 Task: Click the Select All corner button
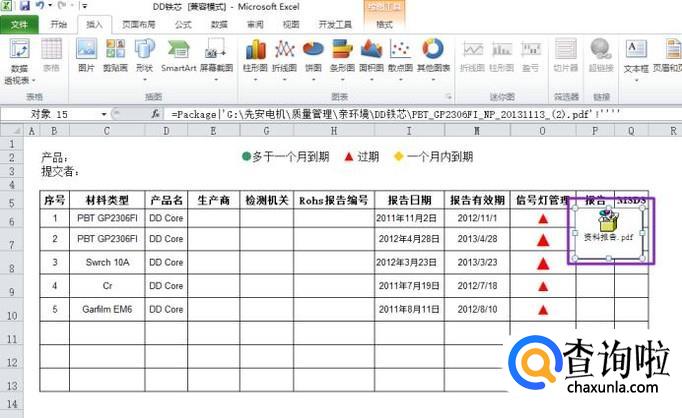[12, 130]
